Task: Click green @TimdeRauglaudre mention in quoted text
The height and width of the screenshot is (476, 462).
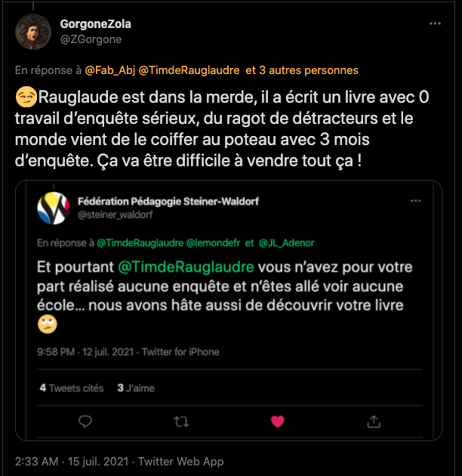Action: (186, 268)
